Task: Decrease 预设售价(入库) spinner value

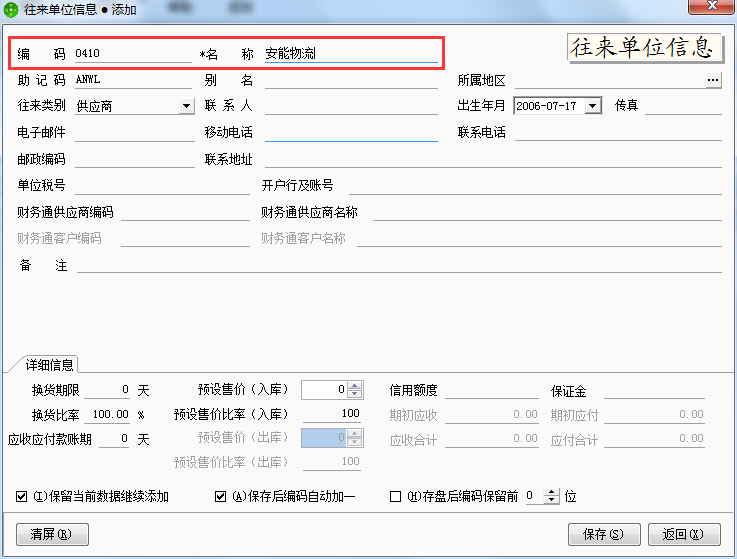Action: (x=355, y=394)
